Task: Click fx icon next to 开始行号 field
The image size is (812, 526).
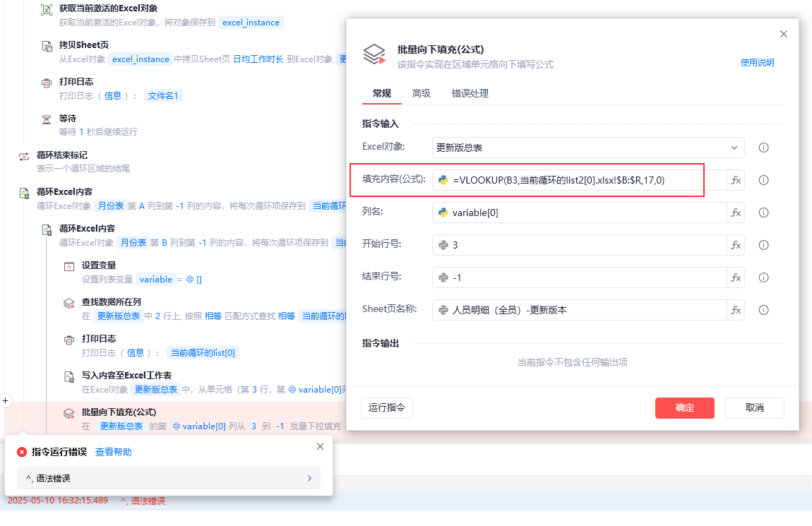Action: (736, 245)
